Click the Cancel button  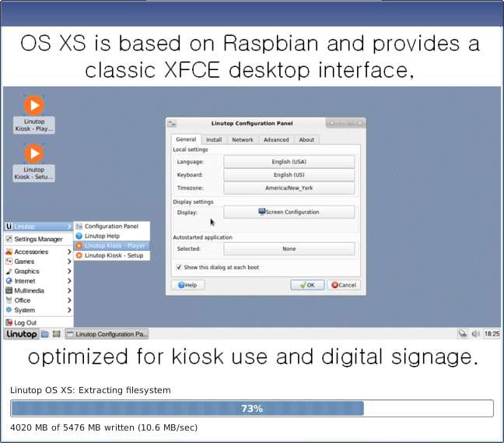344,285
